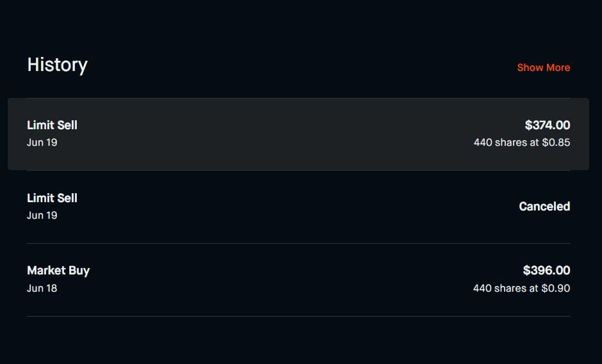This screenshot has width=602, height=364.
Task: Select the second Limit Sell title
Action: click(x=52, y=198)
